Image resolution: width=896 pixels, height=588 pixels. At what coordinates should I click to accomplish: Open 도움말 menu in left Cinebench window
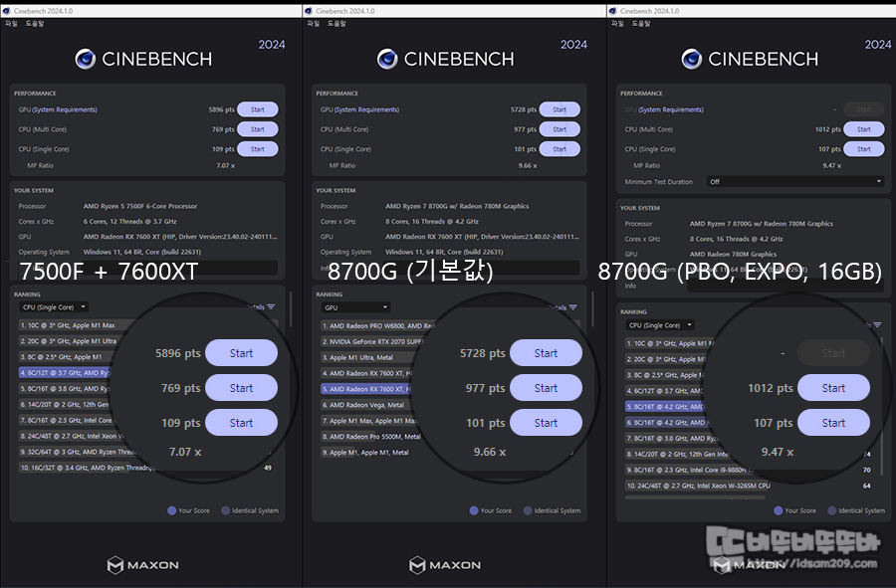pos(34,24)
